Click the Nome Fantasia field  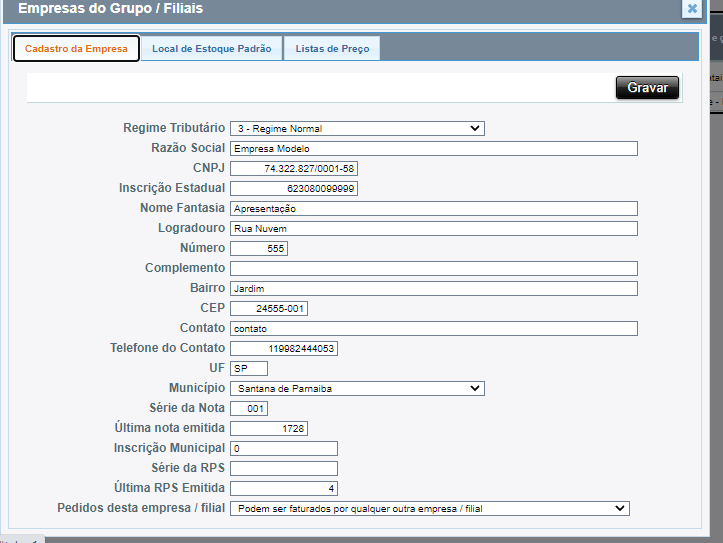tap(433, 208)
